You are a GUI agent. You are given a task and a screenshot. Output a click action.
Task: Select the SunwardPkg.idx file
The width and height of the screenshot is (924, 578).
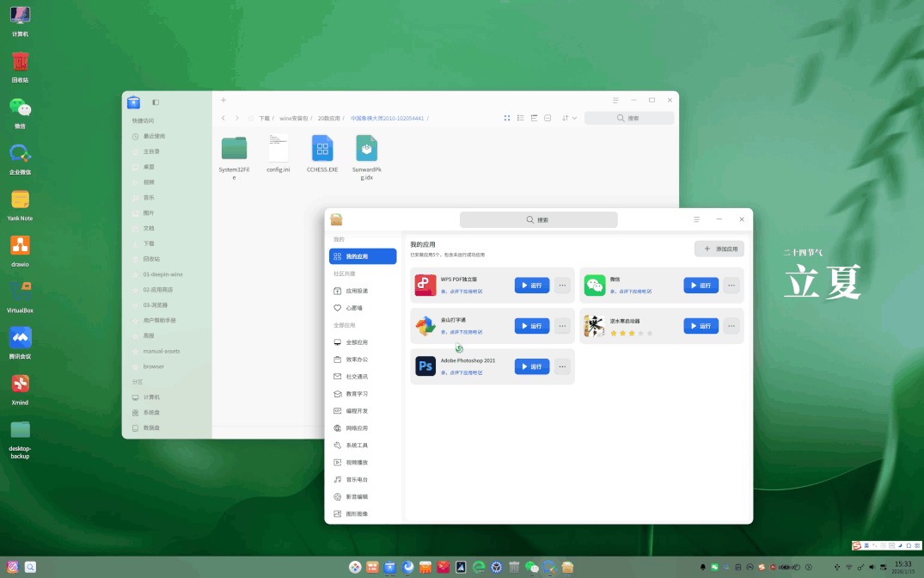[x=366, y=157]
